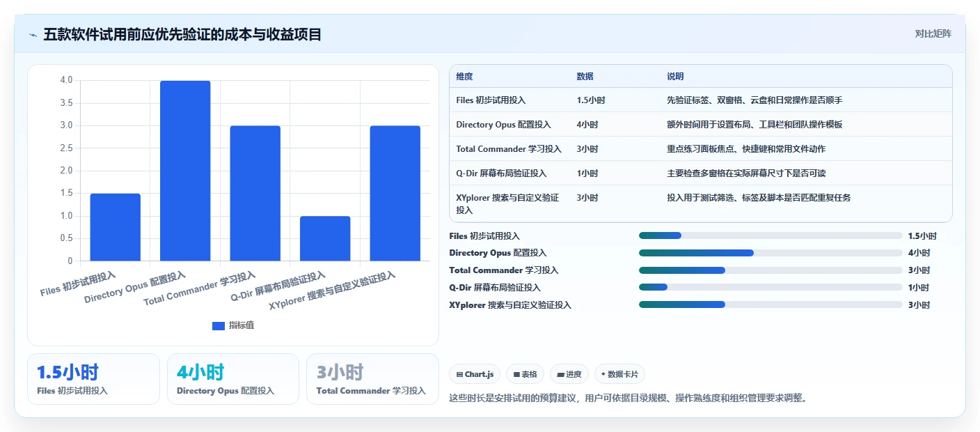The width and height of the screenshot is (980, 432).
Task: Click the Q-Dir 屏幕布局验证投入 chart bar
Action: [x=325, y=239]
